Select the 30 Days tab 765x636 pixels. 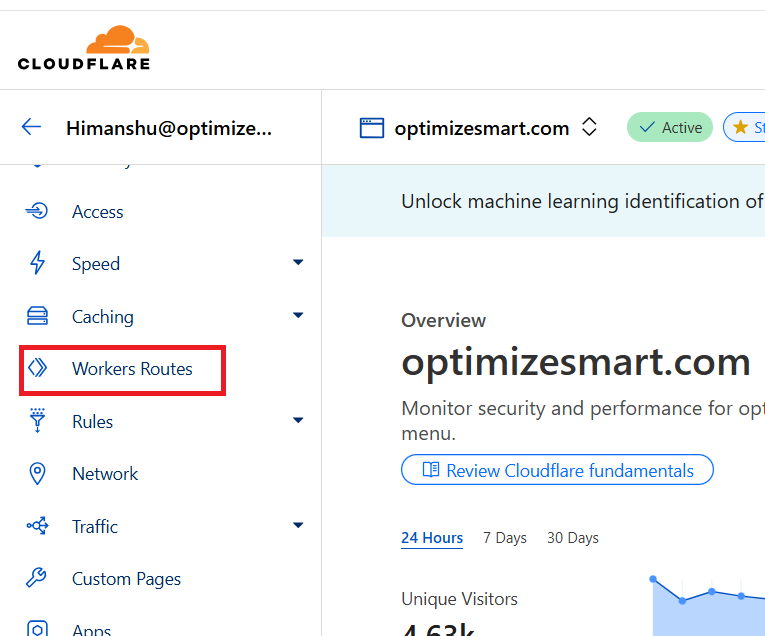[572, 538]
